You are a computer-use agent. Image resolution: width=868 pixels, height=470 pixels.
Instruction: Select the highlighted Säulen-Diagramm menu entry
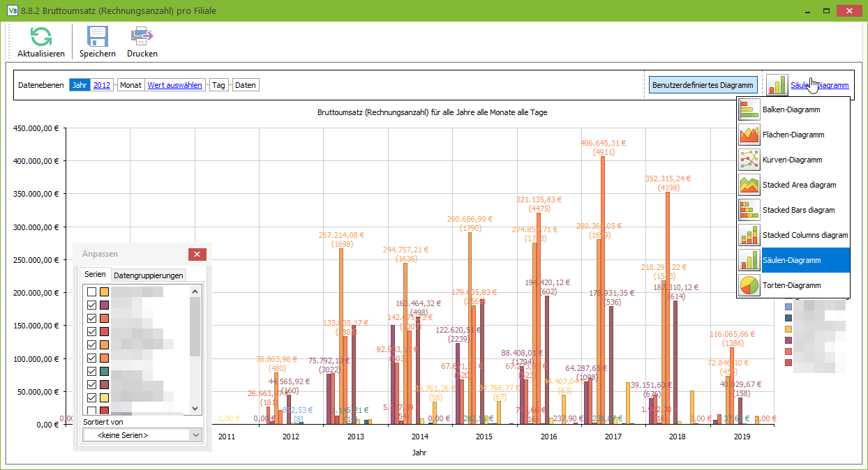[x=793, y=260]
